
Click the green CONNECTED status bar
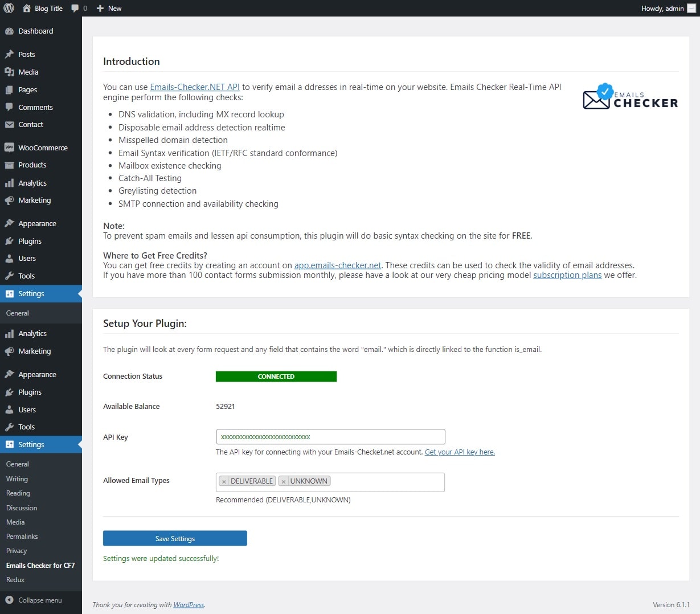pos(276,376)
